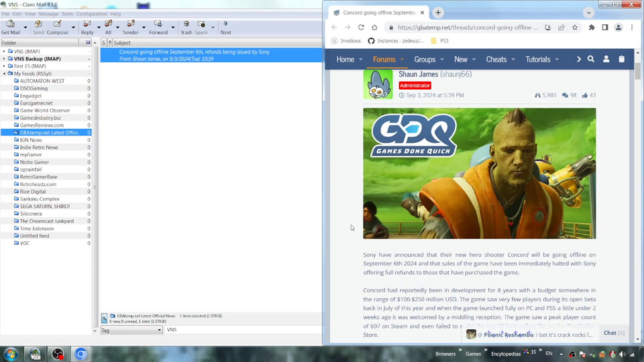Click the Concord GDQ article image
Screen dimensions: 644x362
coord(479,173)
